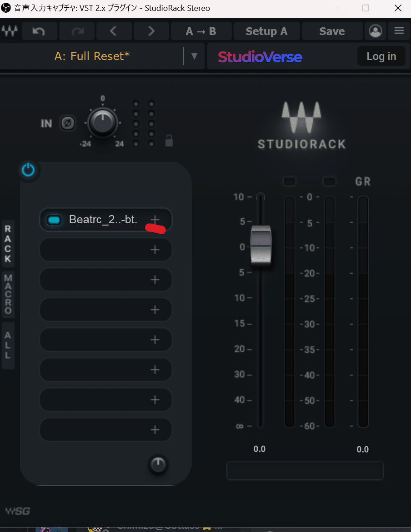Click the A: Full Reset preset name
The image size is (411, 532).
tap(92, 56)
